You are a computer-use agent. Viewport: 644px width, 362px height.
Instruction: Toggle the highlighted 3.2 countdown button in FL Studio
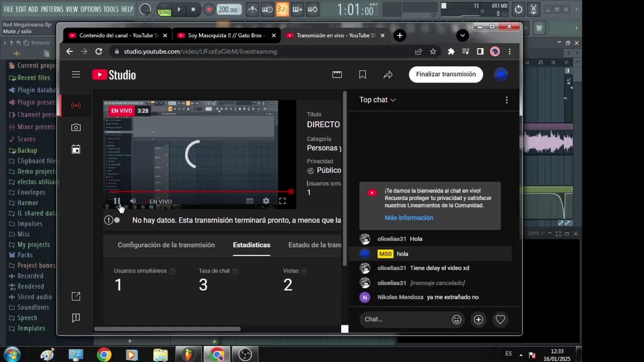pyautogui.click(x=282, y=9)
